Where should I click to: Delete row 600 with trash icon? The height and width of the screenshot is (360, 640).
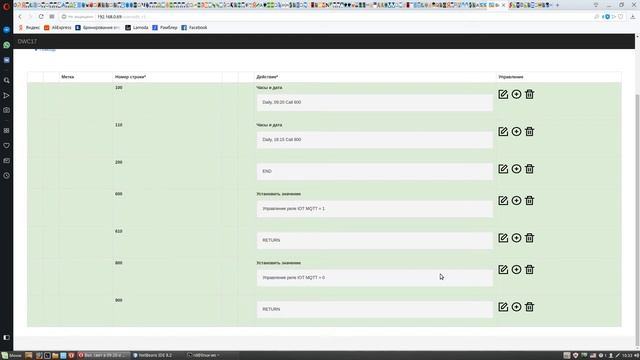coord(529,200)
